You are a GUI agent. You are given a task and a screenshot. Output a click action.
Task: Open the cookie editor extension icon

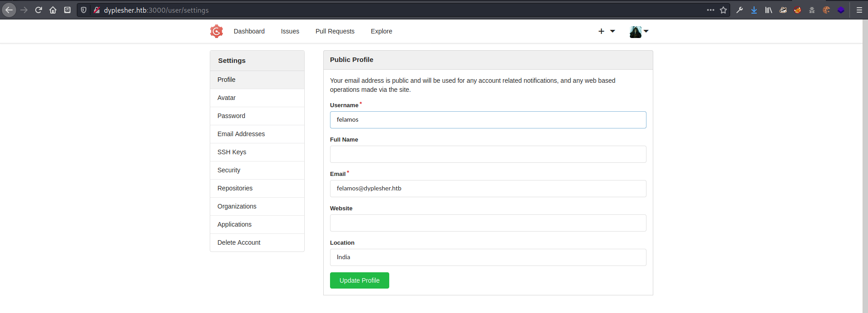(x=826, y=10)
